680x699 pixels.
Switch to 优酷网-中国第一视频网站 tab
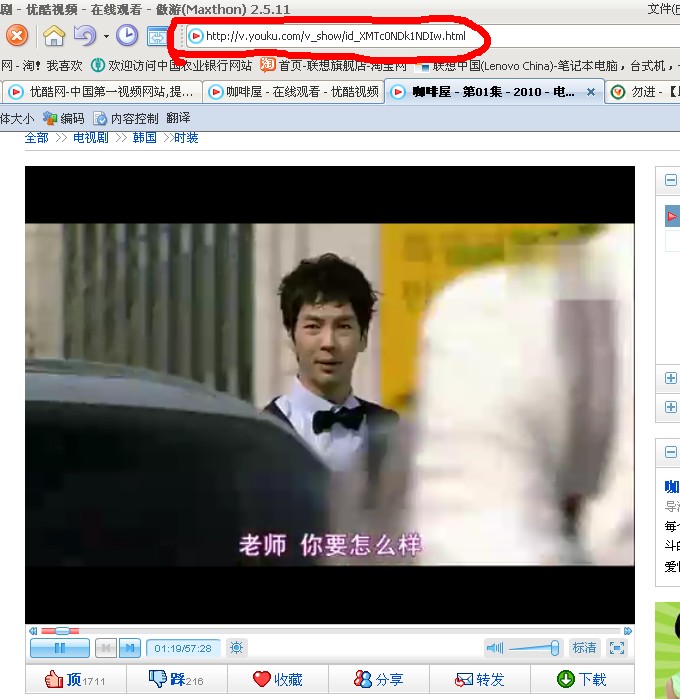coord(101,92)
